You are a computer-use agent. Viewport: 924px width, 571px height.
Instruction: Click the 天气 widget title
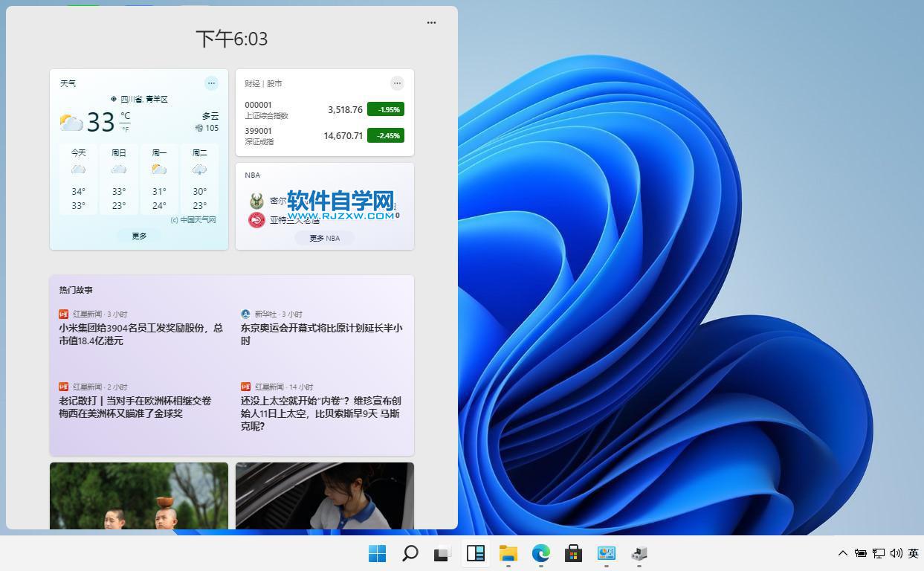[x=68, y=83]
